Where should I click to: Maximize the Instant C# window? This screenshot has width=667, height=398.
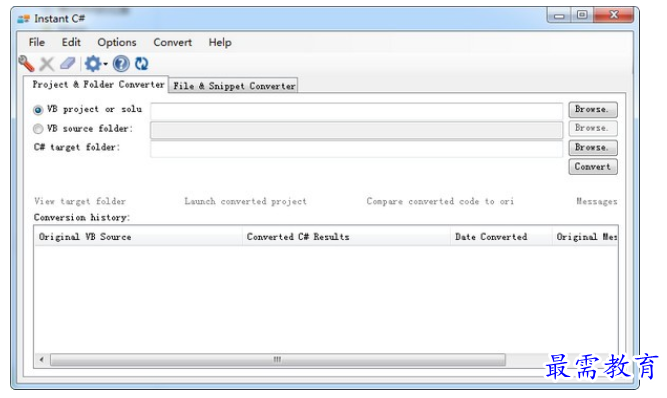(x=582, y=15)
